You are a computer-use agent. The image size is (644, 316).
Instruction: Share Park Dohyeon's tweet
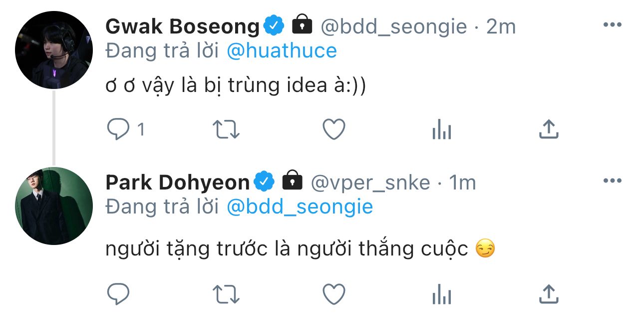coord(549,293)
